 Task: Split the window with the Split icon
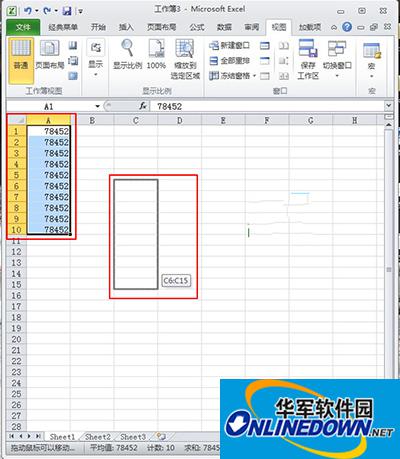click(265, 45)
